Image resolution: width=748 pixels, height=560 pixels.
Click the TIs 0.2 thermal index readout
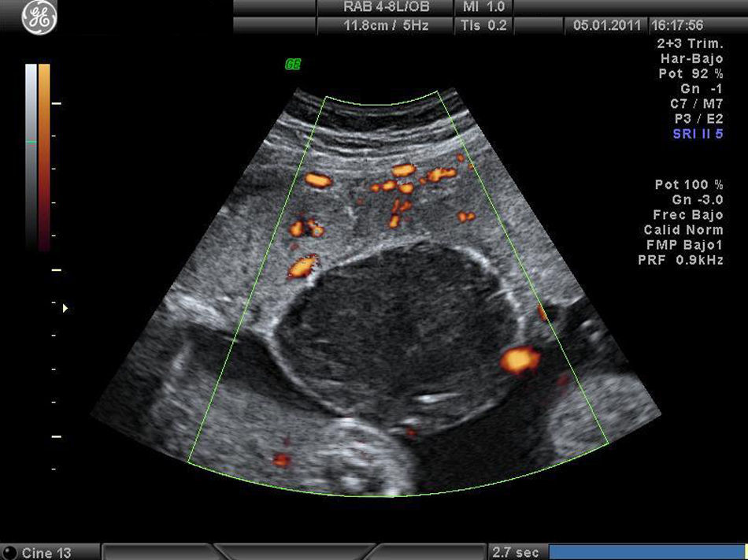pyautogui.click(x=483, y=25)
